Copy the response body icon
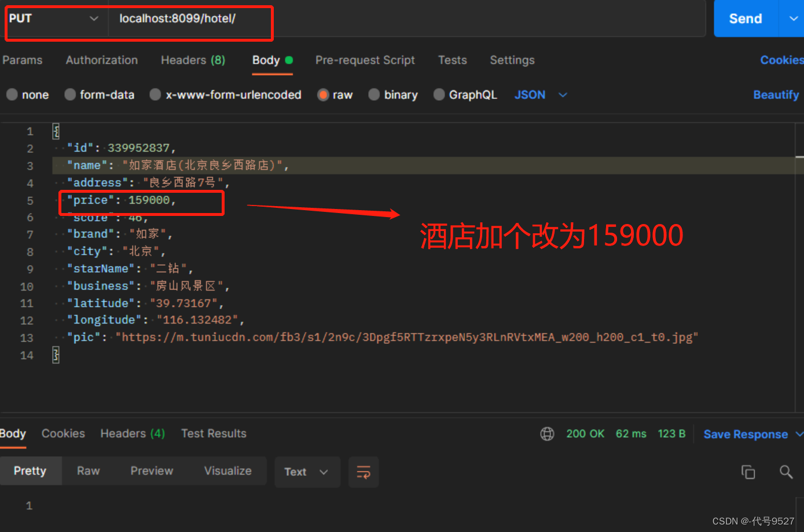The image size is (804, 532). click(748, 472)
